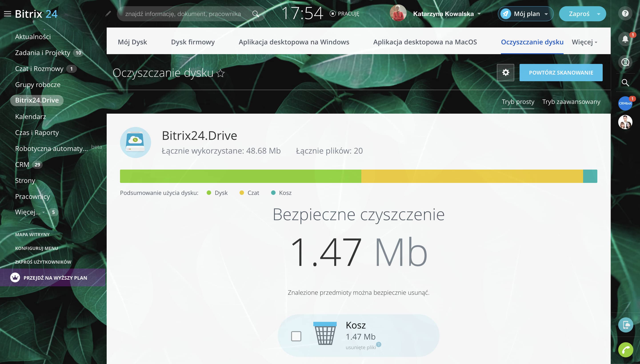The width and height of the screenshot is (640, 364).
Task: Open the Dysk firmowy tab
Action: (x=193, y=42)
